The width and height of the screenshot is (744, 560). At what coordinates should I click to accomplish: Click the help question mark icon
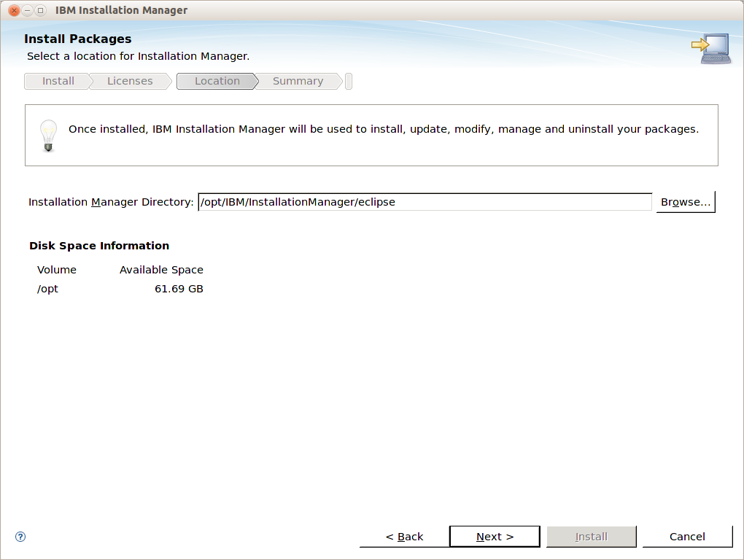pyautogui.click(x=20, y=537)
